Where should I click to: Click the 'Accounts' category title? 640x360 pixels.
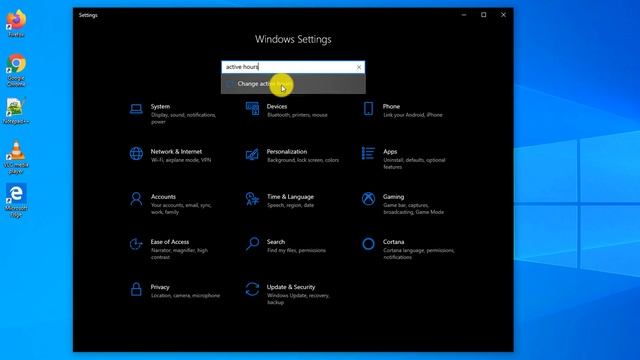(x=163, y=197)
